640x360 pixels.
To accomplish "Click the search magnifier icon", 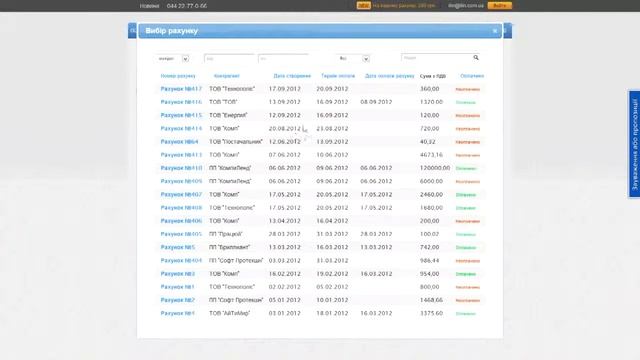I will point(476,58).
